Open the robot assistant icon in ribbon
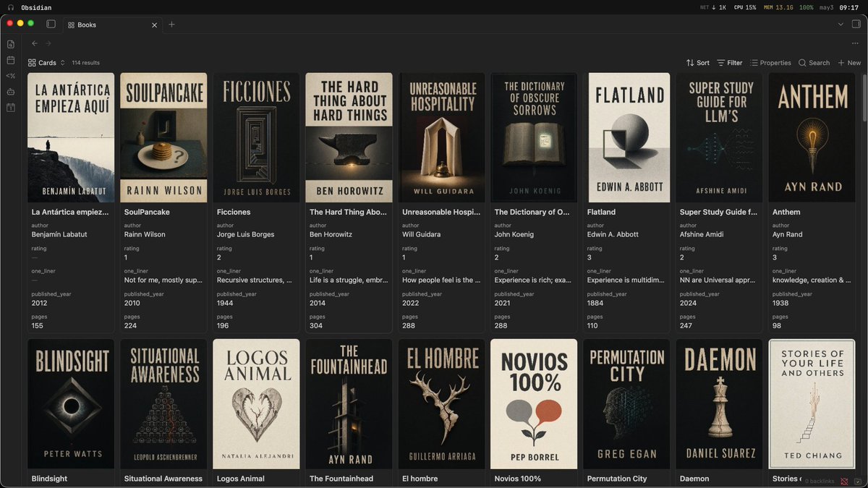Viewport: 868px width, 488px height. tap(11, 92)
